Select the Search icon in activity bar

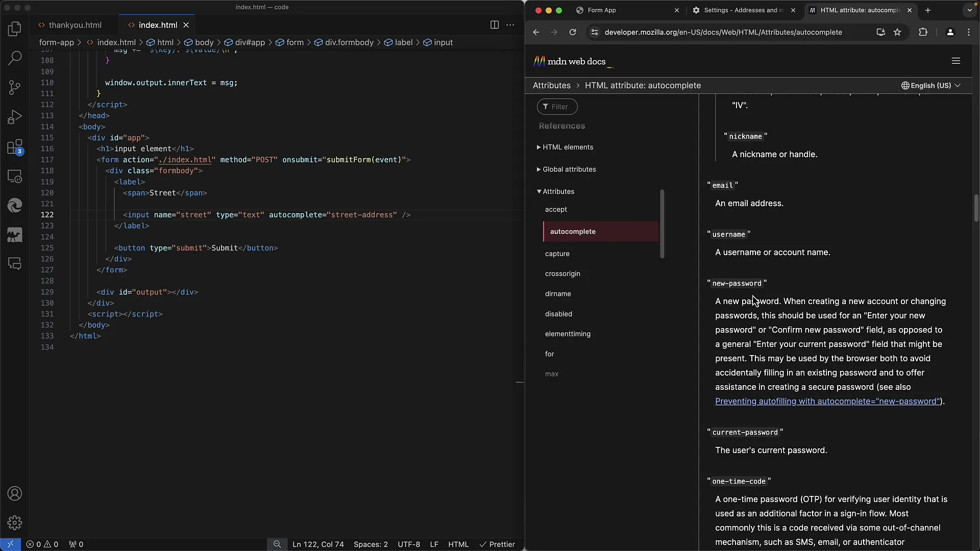[15, 58]
